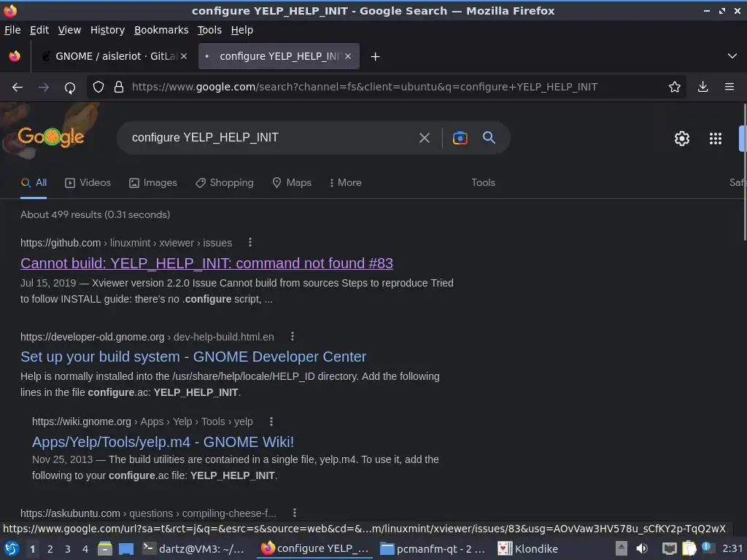Open options for github.com xviewer result
Image resolution: width=747 pixels, height=560 pixels.
250,242
